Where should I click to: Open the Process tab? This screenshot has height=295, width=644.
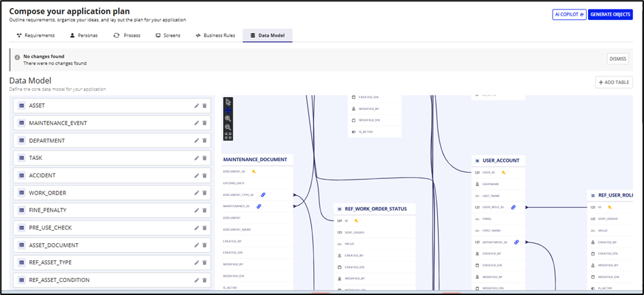pos(127,36)
